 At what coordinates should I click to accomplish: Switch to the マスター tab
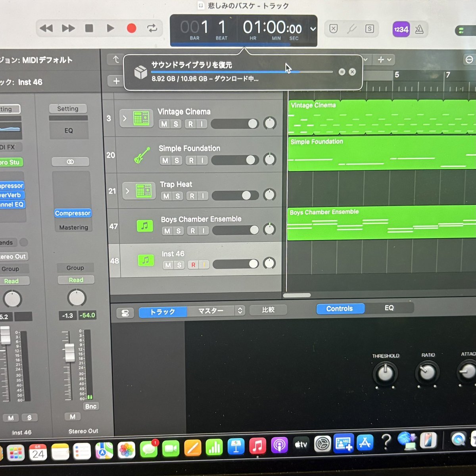[x=211, y=311]
